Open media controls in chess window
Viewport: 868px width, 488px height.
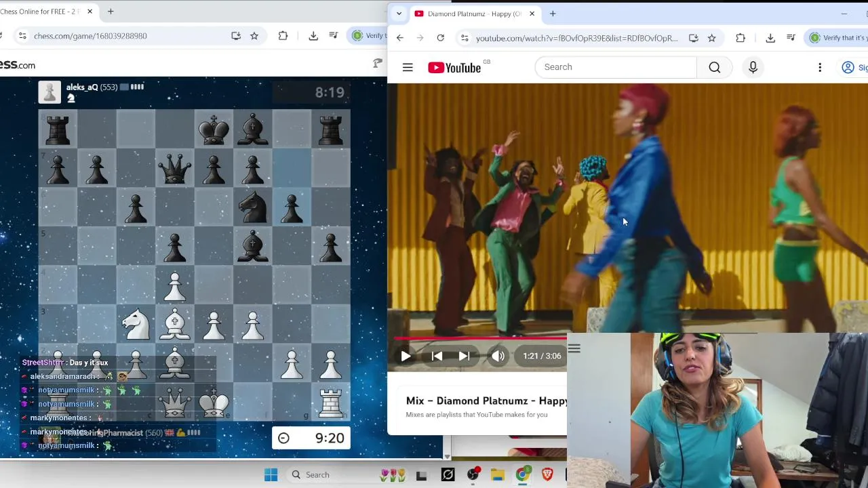click(334, 36)
